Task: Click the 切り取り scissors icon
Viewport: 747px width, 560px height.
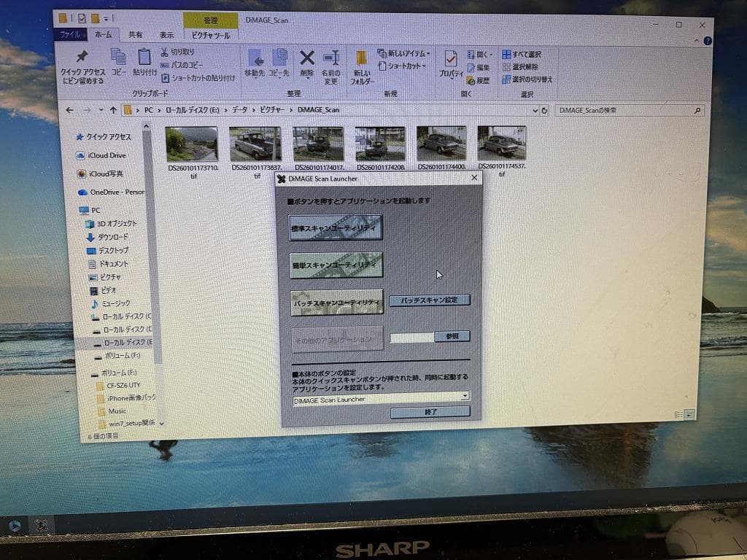Action: coord(165,52)
